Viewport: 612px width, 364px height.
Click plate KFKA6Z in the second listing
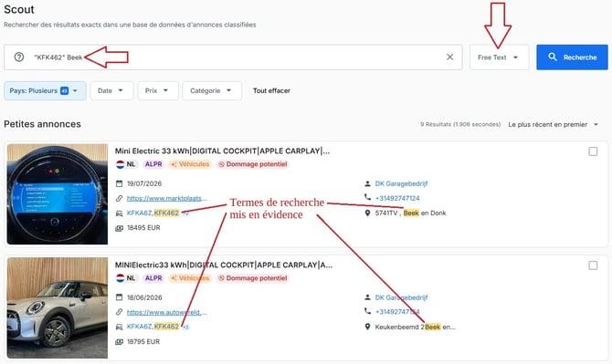tap(140, 327)
